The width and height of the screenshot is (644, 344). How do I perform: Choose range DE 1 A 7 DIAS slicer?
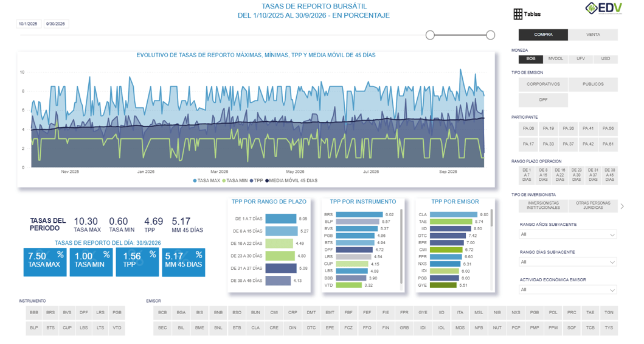click(x=527, y=175)
